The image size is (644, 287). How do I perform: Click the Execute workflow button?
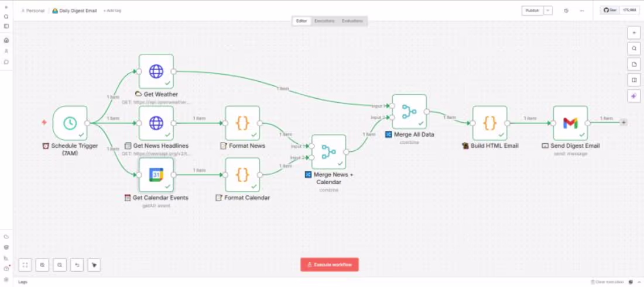coord(330,265)
